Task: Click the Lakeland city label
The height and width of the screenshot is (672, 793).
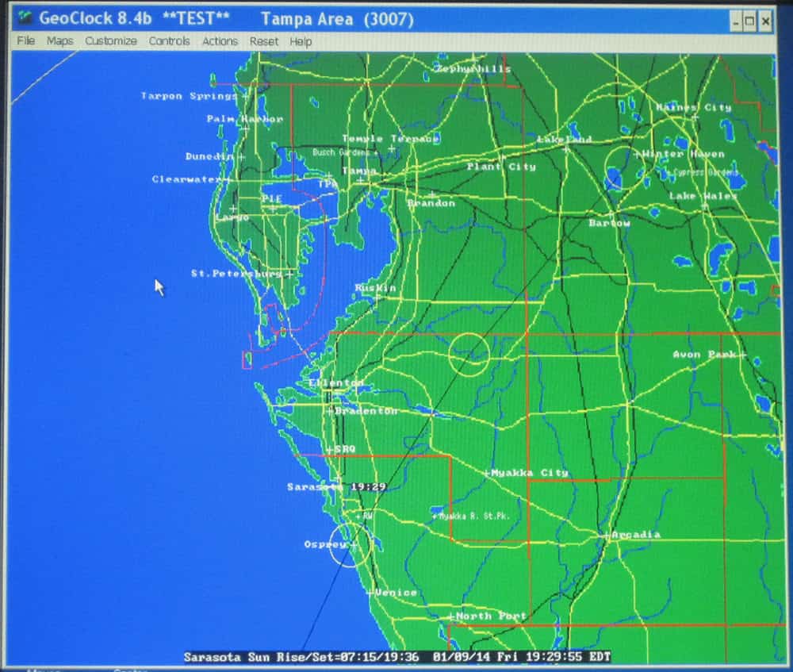Action: coord(564,139)
